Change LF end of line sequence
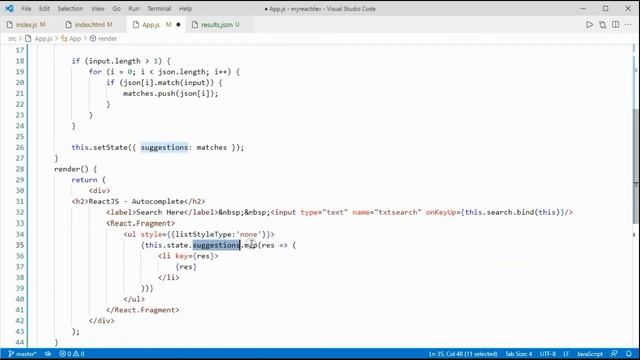 566,354
